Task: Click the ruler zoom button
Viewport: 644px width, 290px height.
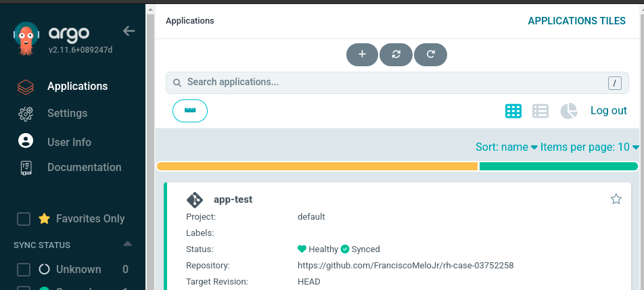Action: [190, 111]
